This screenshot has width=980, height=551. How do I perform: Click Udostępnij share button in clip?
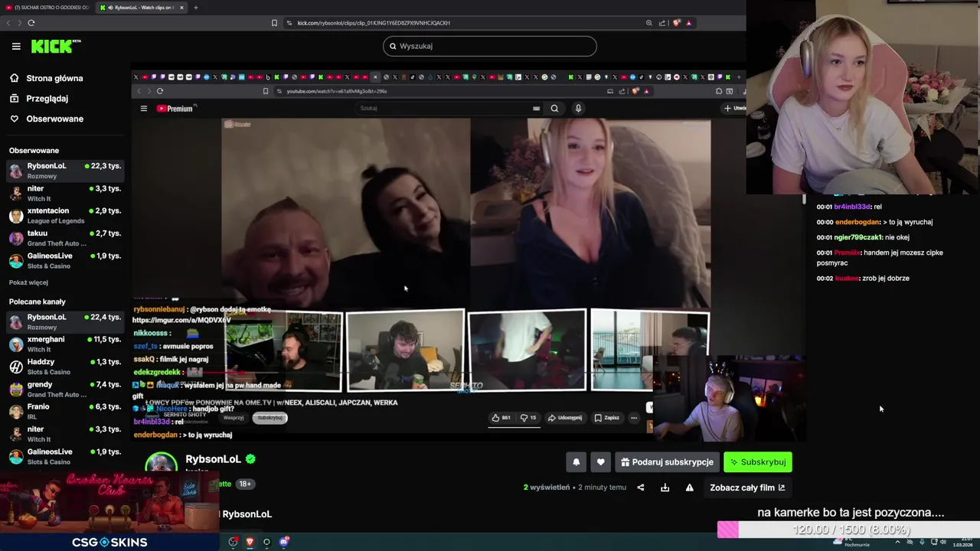565,418
